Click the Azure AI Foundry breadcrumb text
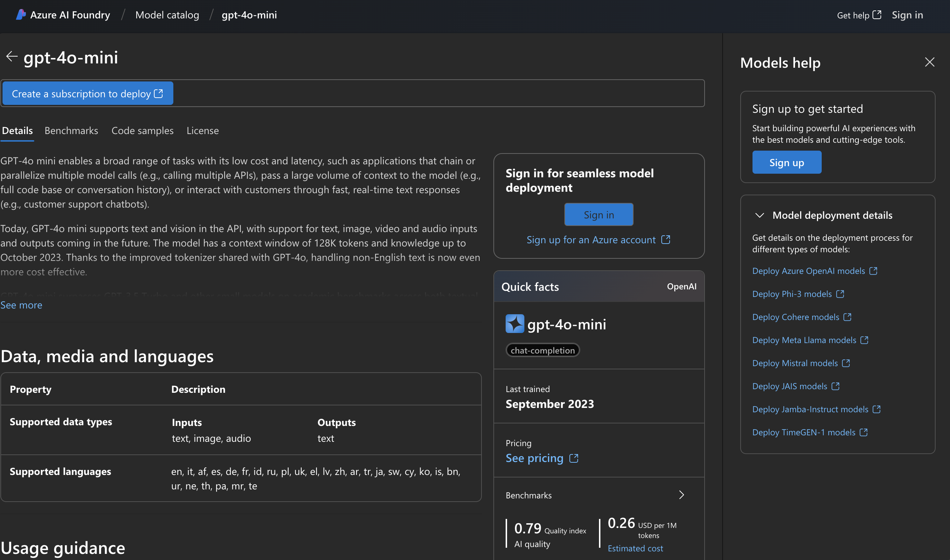This screenshot has width=950, height=560. pyautogui.click(x=70, y=15)
